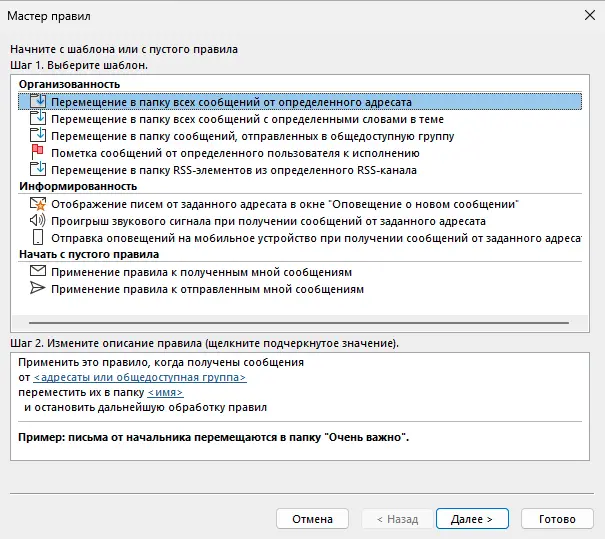Click the icon beside the specific words in subject template
This screenshot has width=605, height=539.
point(38,119)
